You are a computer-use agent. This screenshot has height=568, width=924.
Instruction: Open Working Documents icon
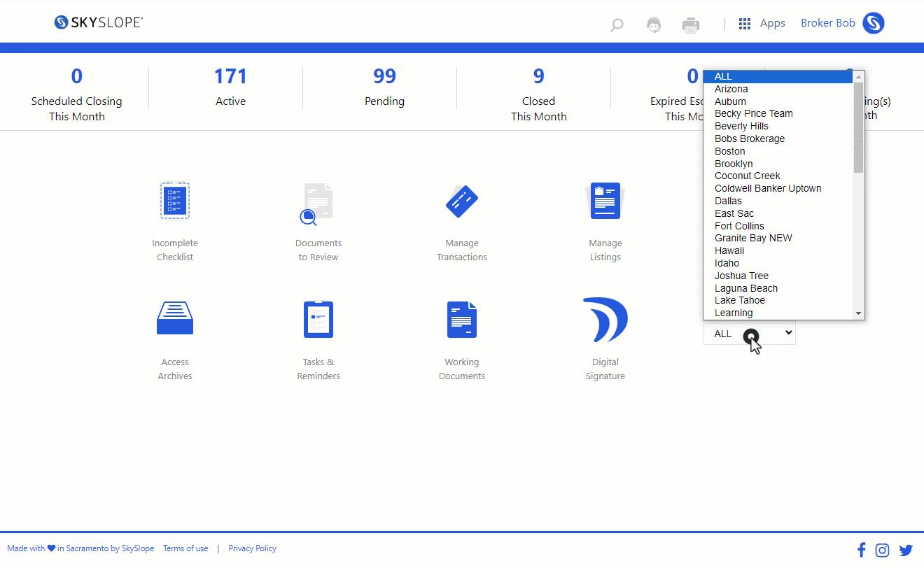pos(462,320)
